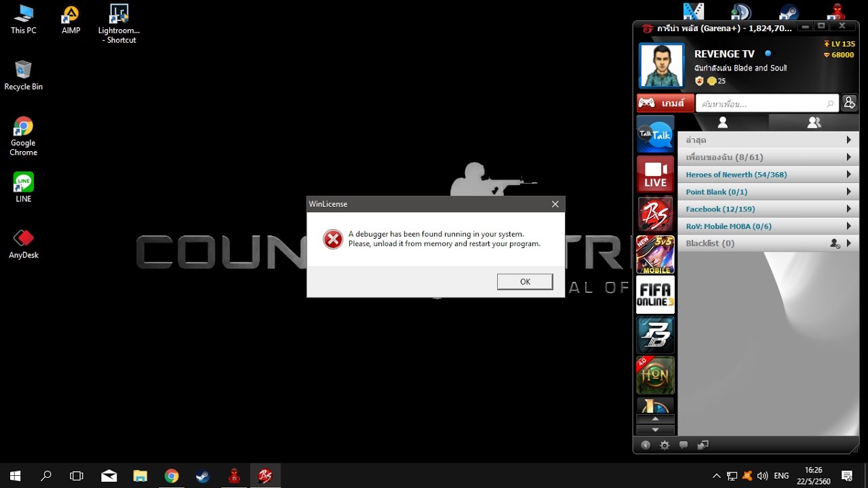Select the League of Legends icon at the bottom of the sidebar

655,405
